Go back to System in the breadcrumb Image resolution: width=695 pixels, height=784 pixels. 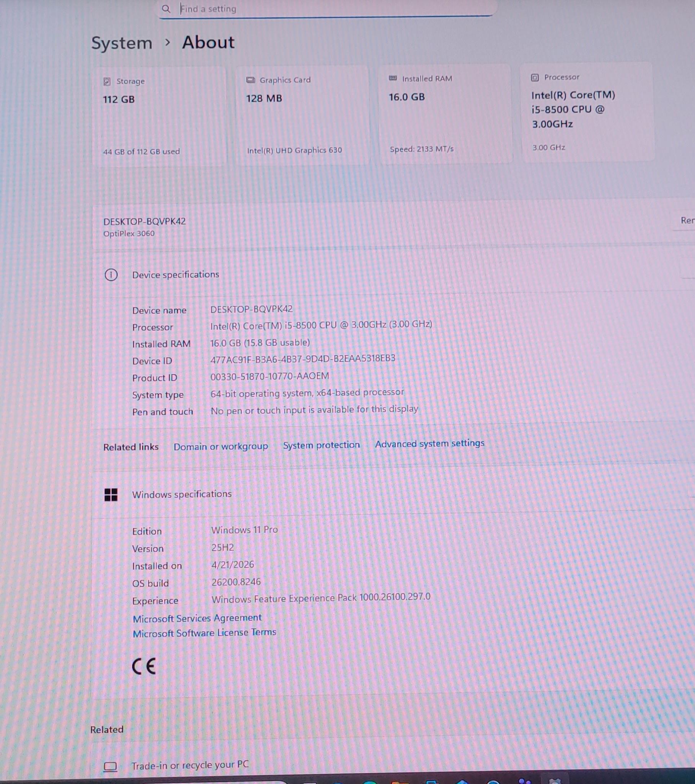[x=122, y=42]
